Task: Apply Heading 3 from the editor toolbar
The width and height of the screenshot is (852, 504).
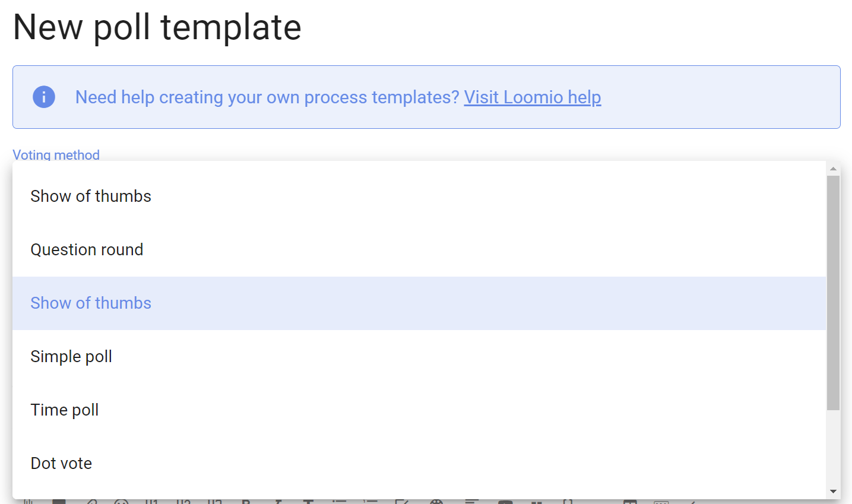Action: [x=215, y=502]
